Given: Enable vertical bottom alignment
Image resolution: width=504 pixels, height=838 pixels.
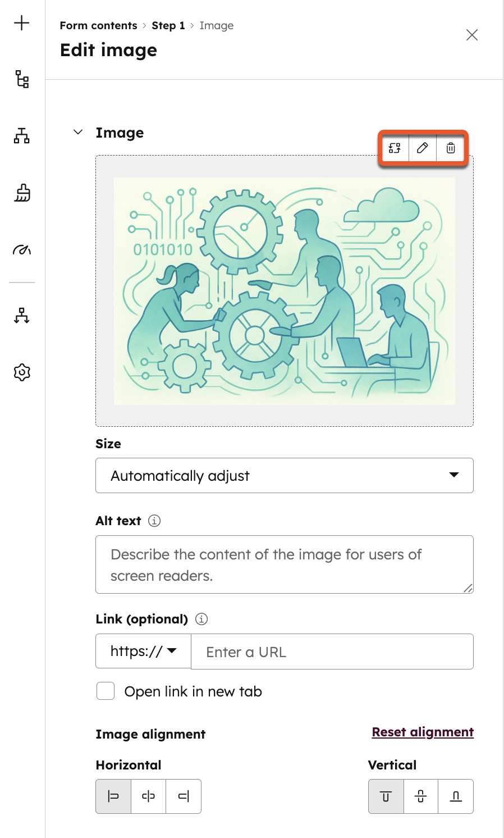Looking at the screenshot, I should point(455,796).
